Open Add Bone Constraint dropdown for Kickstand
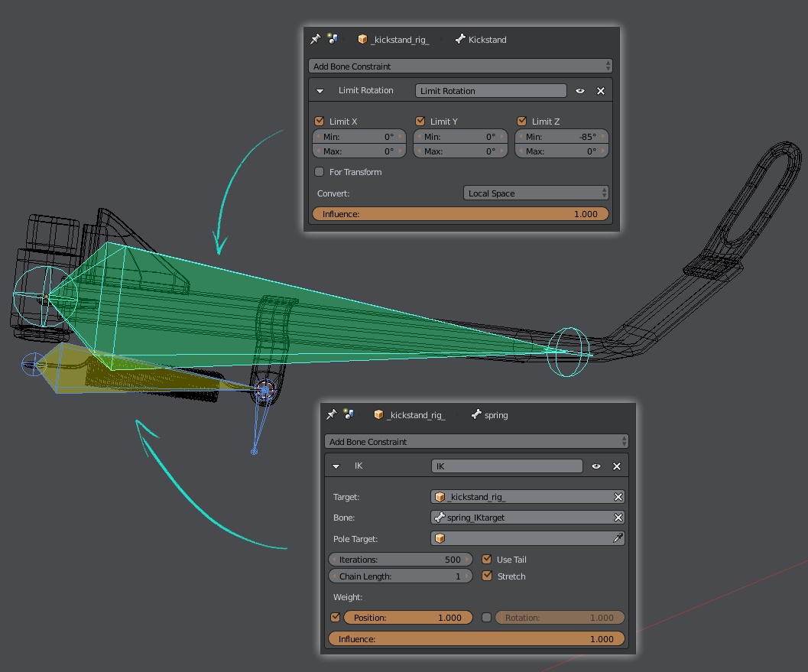Screen dimensions: 808x672 pyautogui.click(x=460, y=66)
